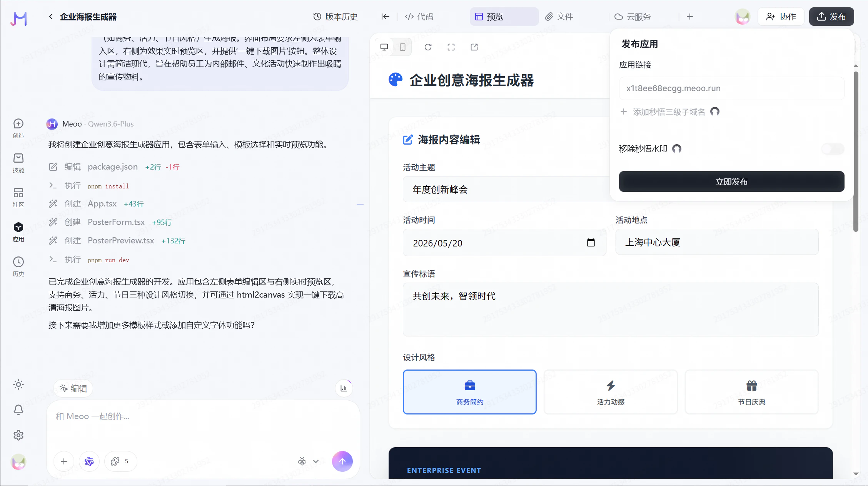The width and height of the screenshot is (868, 486).
Task: Enter fullscreen preview mode
Action: click(451, 47)
